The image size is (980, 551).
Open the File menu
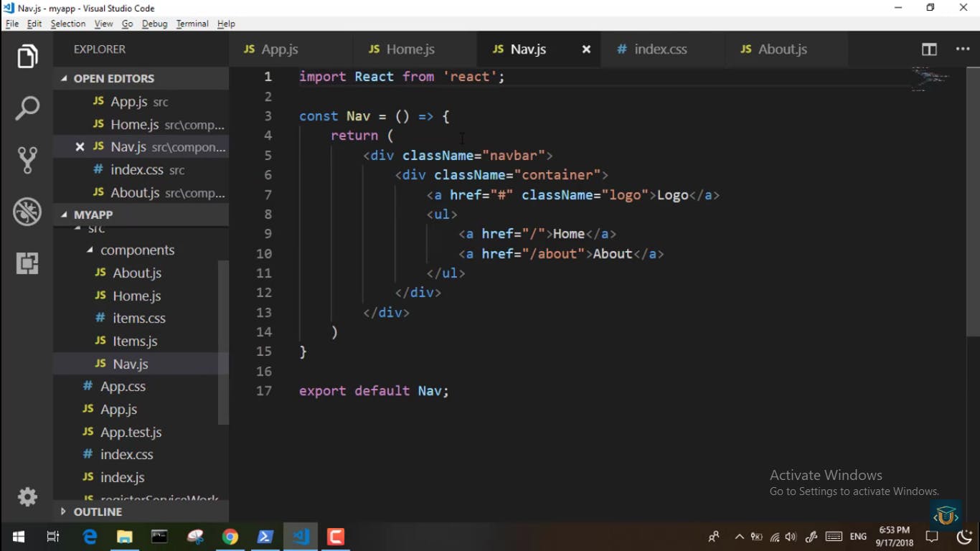point(12,24)
